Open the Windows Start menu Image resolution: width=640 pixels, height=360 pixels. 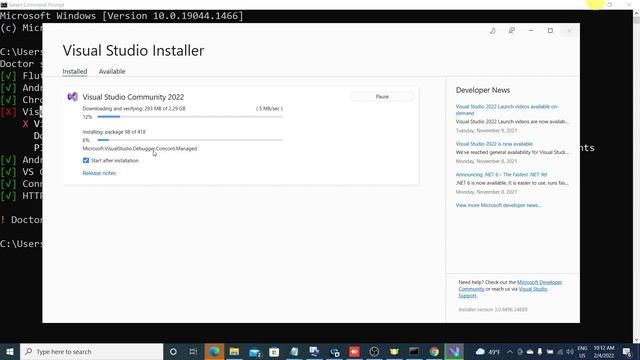coord(10,351)
